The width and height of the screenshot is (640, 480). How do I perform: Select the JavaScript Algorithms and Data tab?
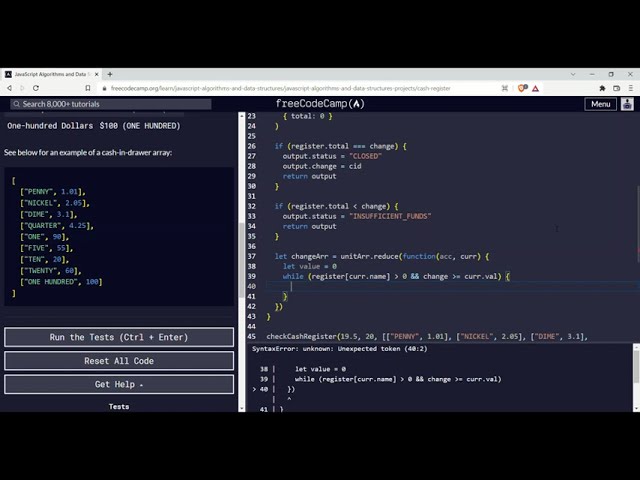click(50, 74)
